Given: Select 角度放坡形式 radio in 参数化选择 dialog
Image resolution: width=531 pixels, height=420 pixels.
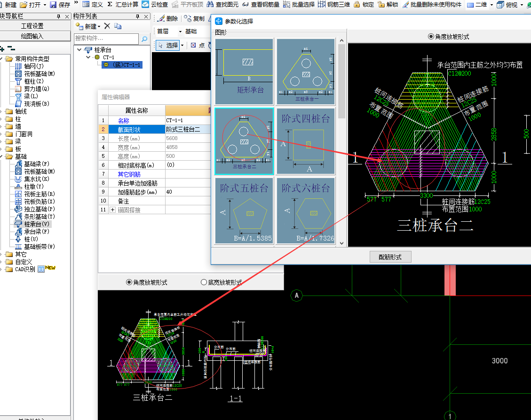Looking at the screenshot, I should click(x=431, y=37).
